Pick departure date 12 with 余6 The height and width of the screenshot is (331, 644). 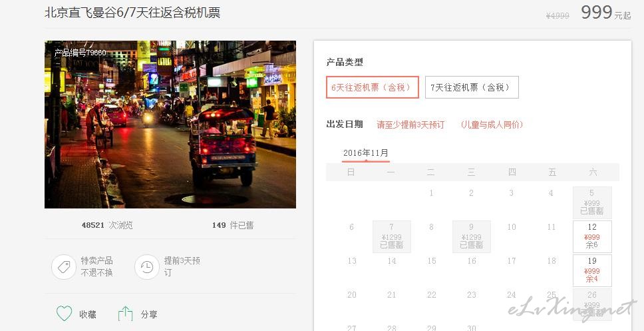[x=592, y=236]
